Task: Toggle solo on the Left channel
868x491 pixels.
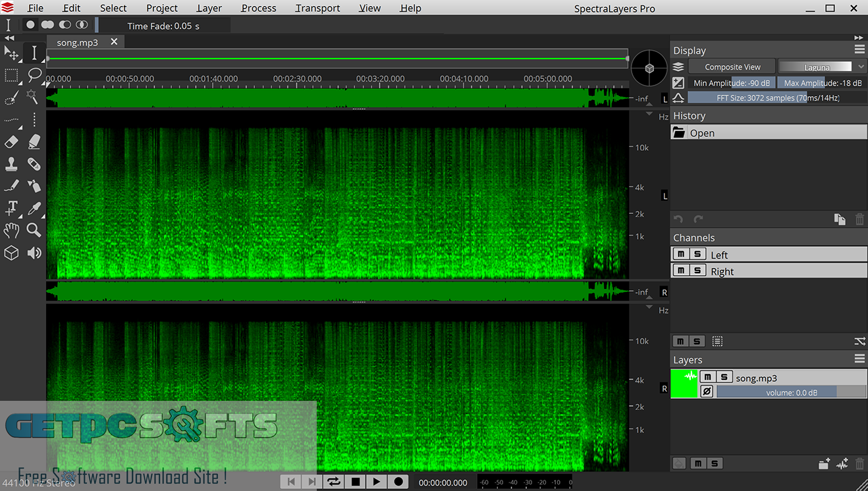Action: (697, 254)
